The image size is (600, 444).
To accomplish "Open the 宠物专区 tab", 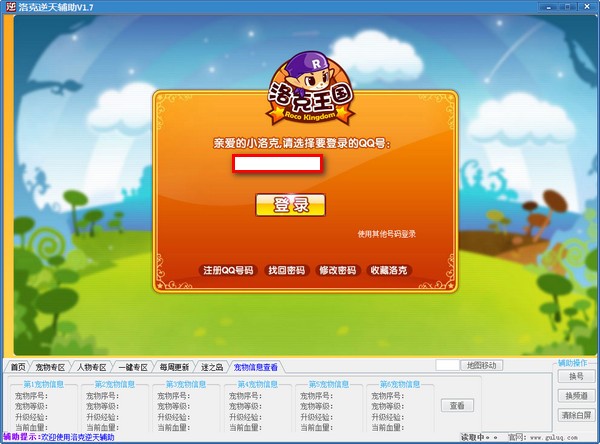I will tap(50, 367).
